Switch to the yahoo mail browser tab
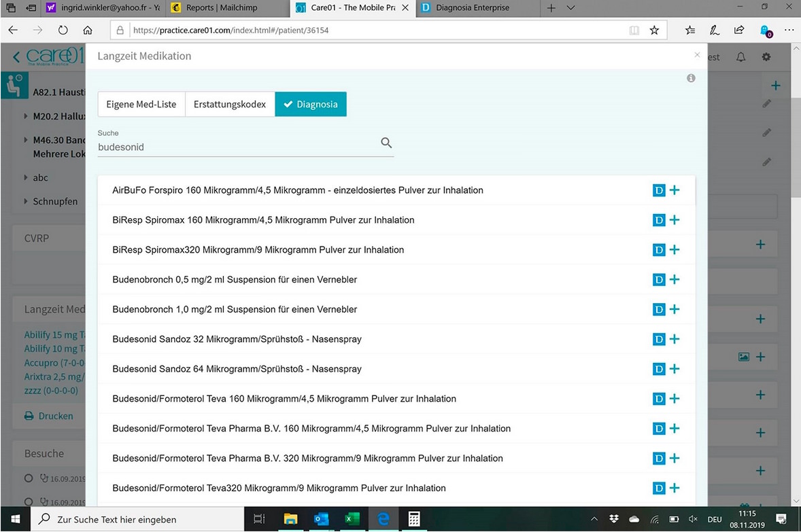 (104, 7)
